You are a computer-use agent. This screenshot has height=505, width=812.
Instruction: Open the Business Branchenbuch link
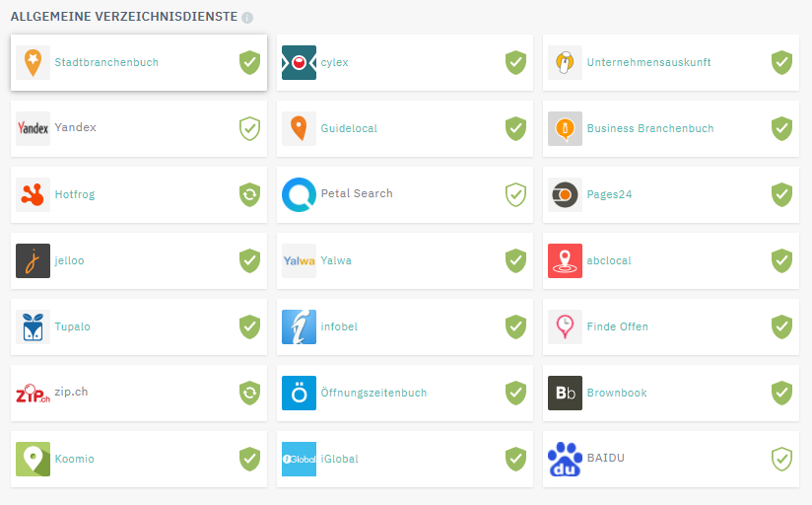[x=650, y=128]
